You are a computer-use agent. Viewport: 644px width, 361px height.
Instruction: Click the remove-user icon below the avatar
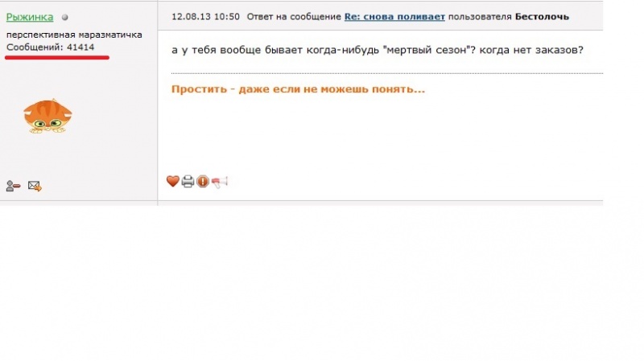coord(13,187)
